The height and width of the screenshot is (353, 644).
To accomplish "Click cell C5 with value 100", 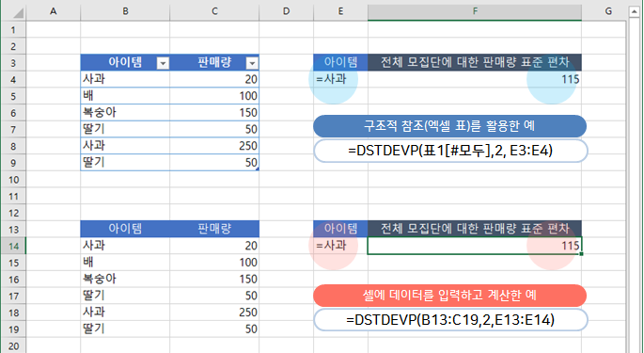I will tap(214, 96).
